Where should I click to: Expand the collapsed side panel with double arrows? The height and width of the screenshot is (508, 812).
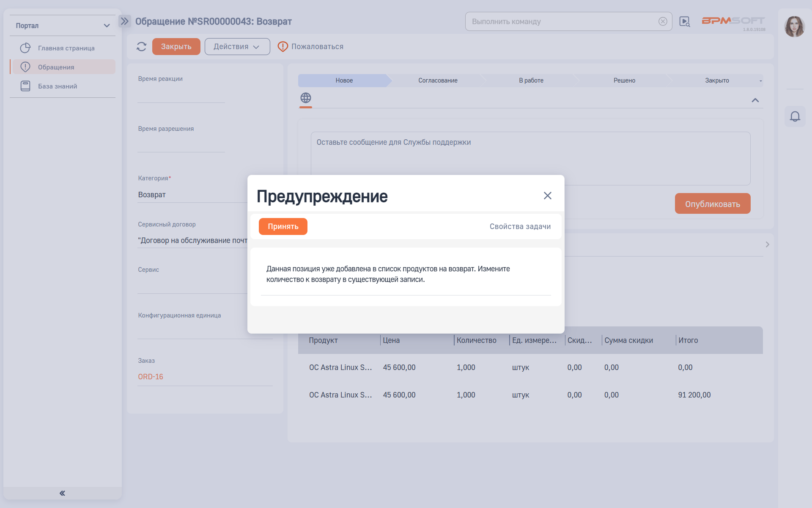(124, 20)
